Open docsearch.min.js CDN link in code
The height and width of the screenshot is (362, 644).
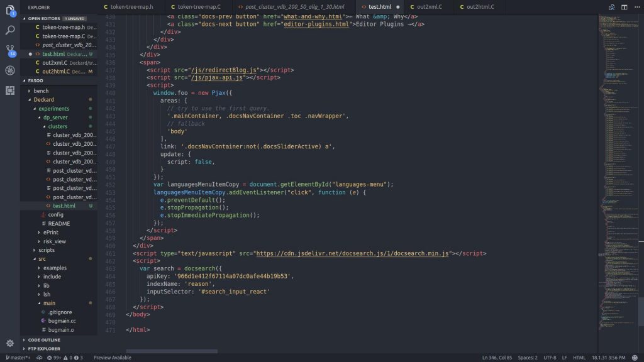pyautogui.click(x=352, y=253)
